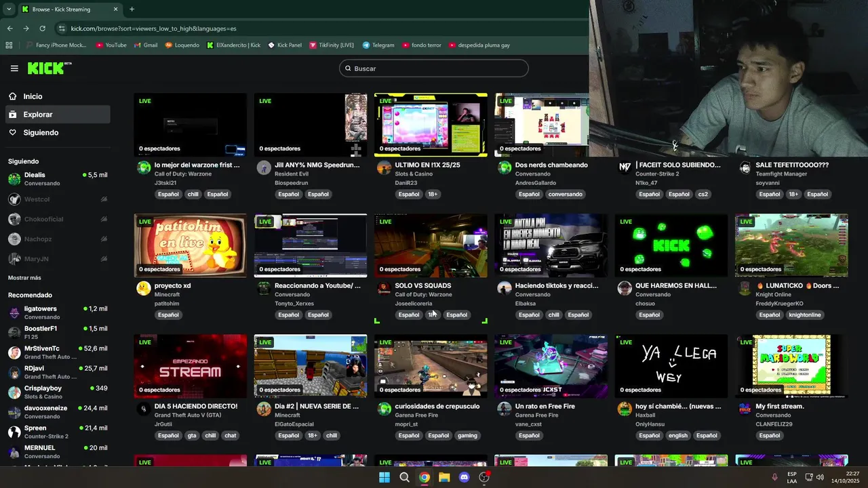Viewport: 868px width, 488px height.
Task: Open offline channel Westcol in sidebar
Action: pyautogui.click(x=58, y=199)
